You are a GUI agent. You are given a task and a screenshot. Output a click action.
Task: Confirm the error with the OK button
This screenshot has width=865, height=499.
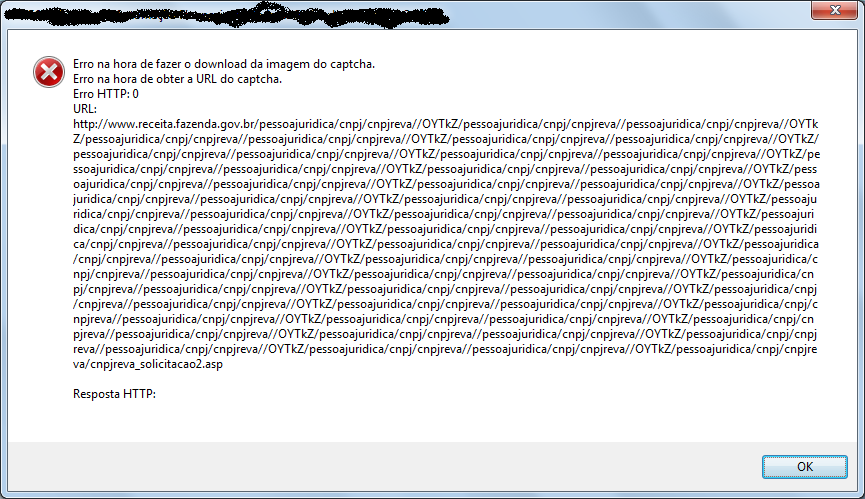point(804,466)
